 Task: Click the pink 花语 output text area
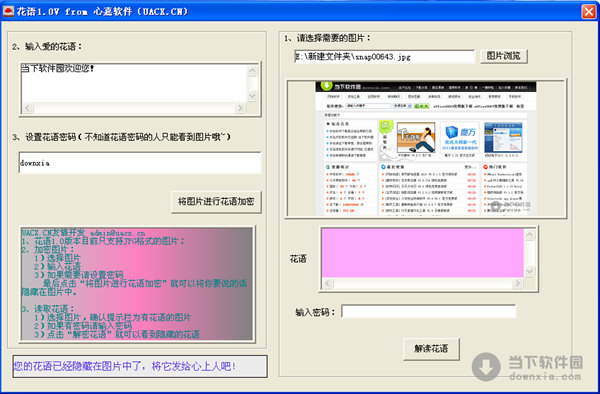pos(423,253)
